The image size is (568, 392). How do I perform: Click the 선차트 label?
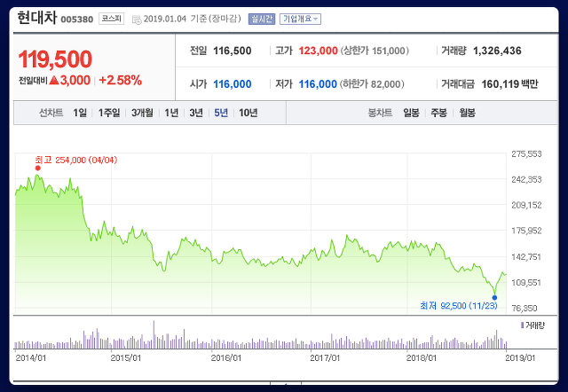(x=51, y=113)
